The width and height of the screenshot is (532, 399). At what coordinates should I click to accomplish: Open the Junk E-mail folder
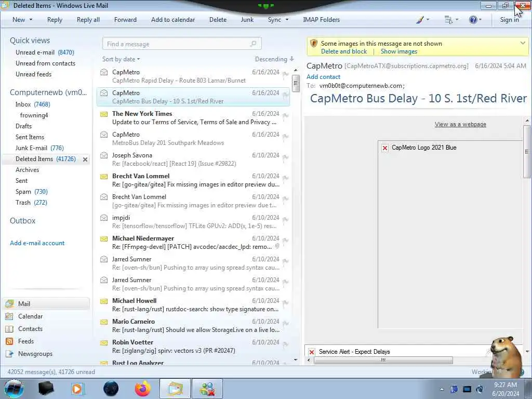click(x=39, y=148)
